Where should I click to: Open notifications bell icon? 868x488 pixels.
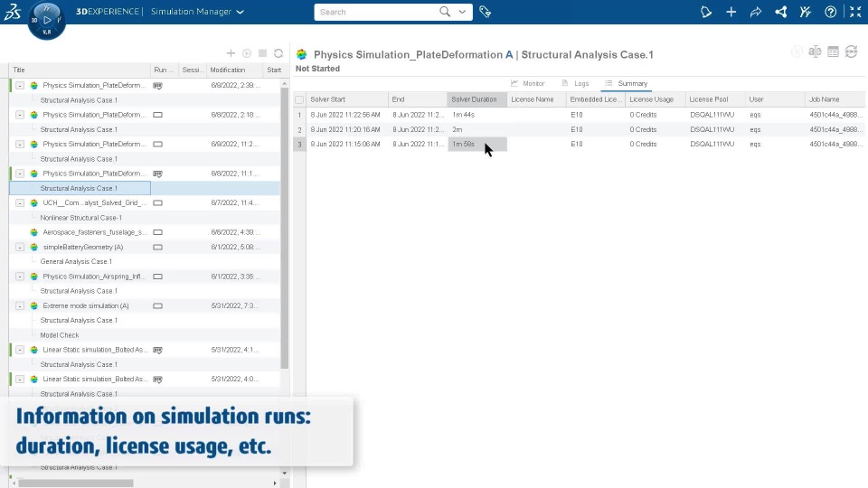706,12
